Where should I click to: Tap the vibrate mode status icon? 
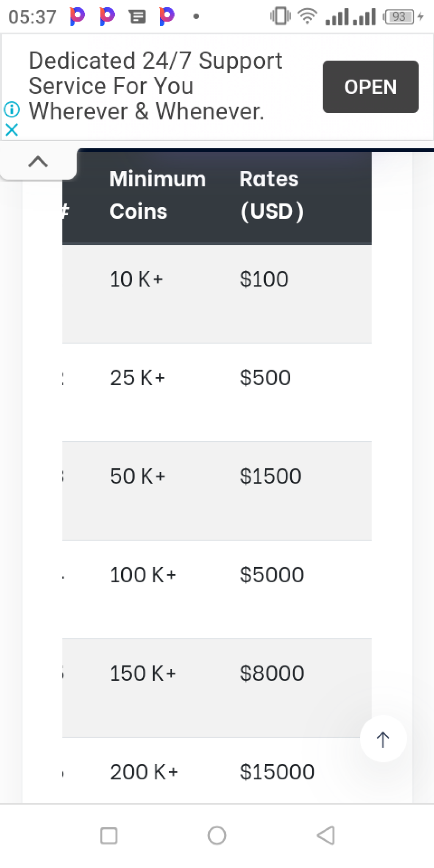pos(280,16)
